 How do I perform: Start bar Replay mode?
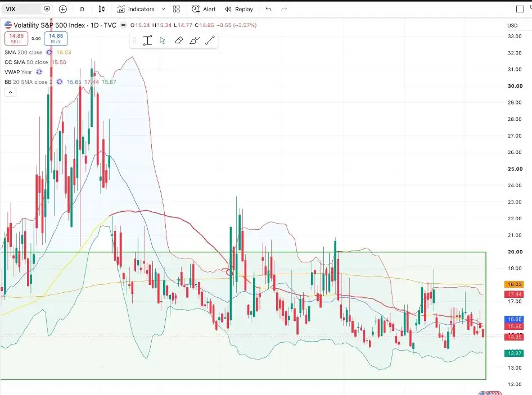[239, 9]
